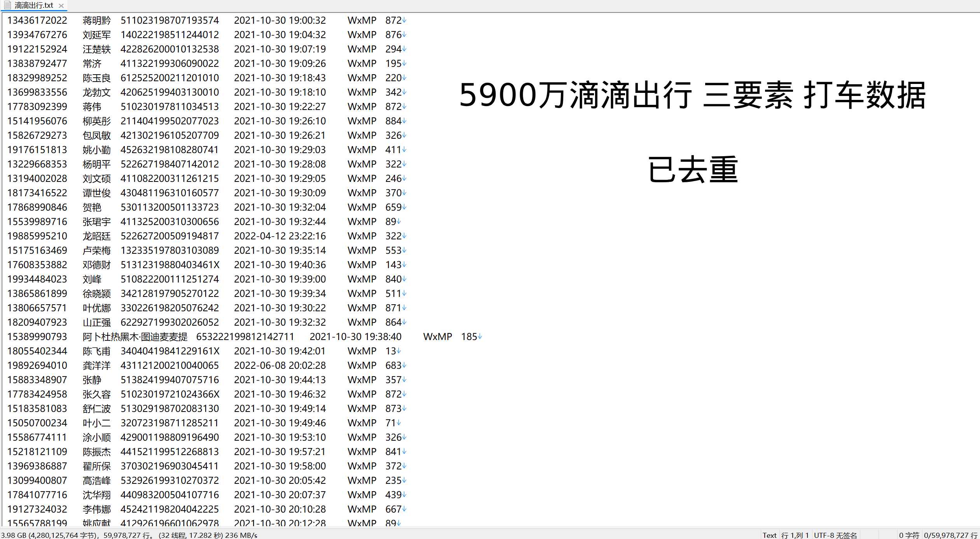Open the Text syntax selector in status bar
The height and width of the screenshot is (539, 980).
coord(769,535)
